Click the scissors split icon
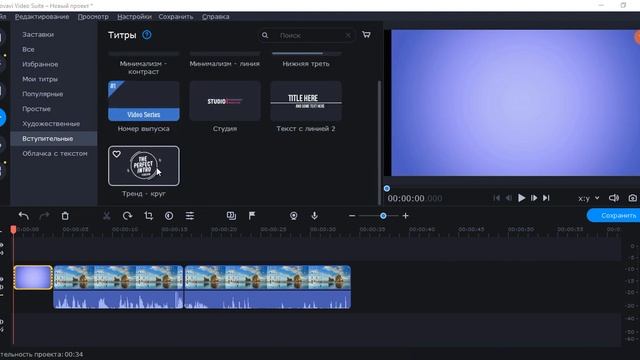This screenshot has height=360, width=640. [x=107, y=216]
